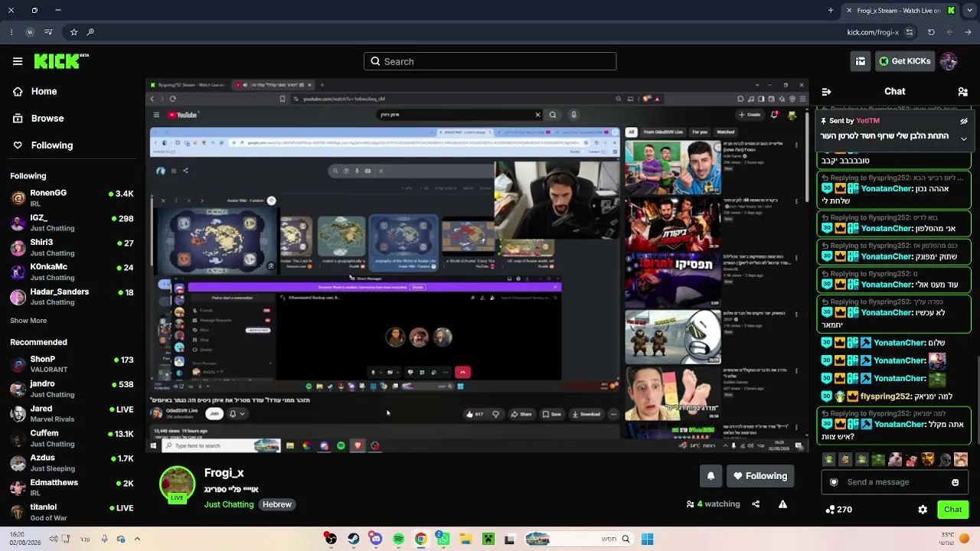Go to the Kick logo homepage
The height and width of the screenshot is (551, 980).
pos(61,61)
